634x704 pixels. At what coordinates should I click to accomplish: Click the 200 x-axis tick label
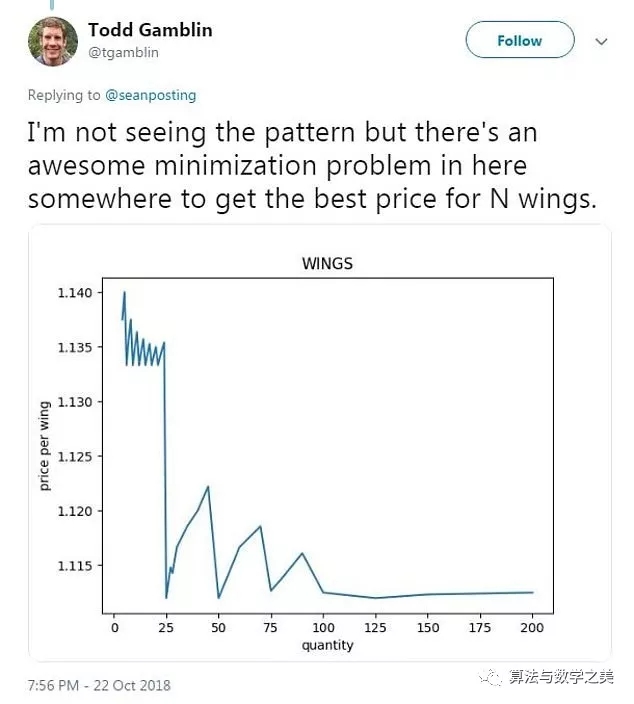click(532, 627)
